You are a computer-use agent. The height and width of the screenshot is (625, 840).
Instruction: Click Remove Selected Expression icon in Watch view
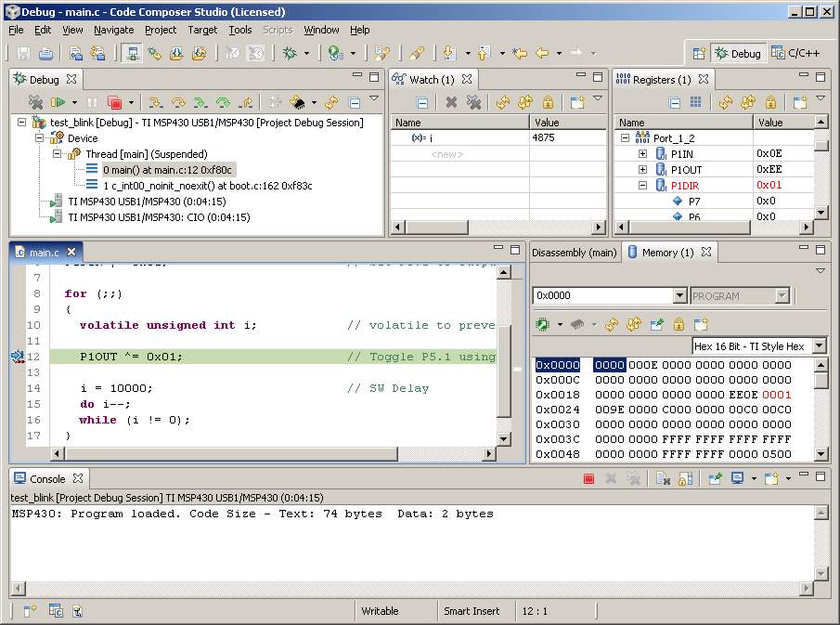coord(452,102)
